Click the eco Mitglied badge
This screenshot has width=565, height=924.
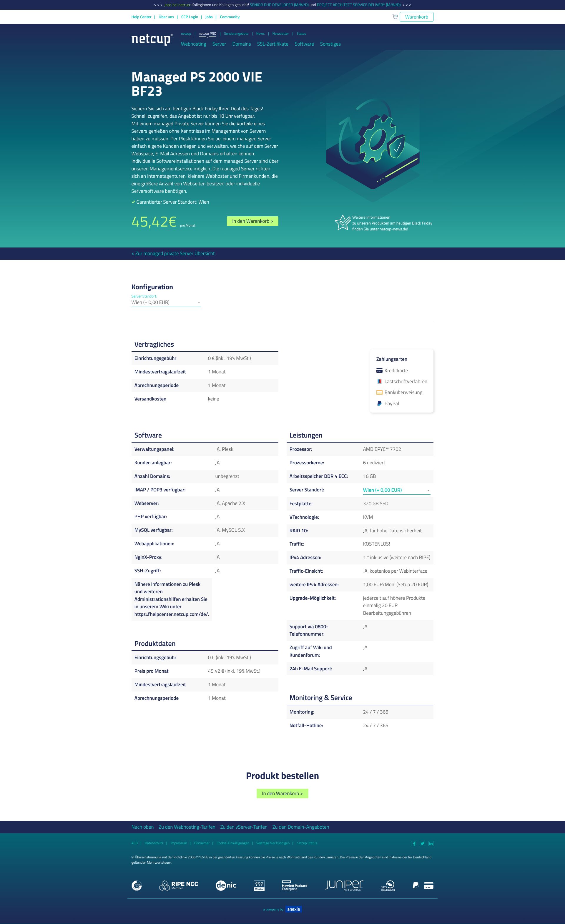point(259,885)
